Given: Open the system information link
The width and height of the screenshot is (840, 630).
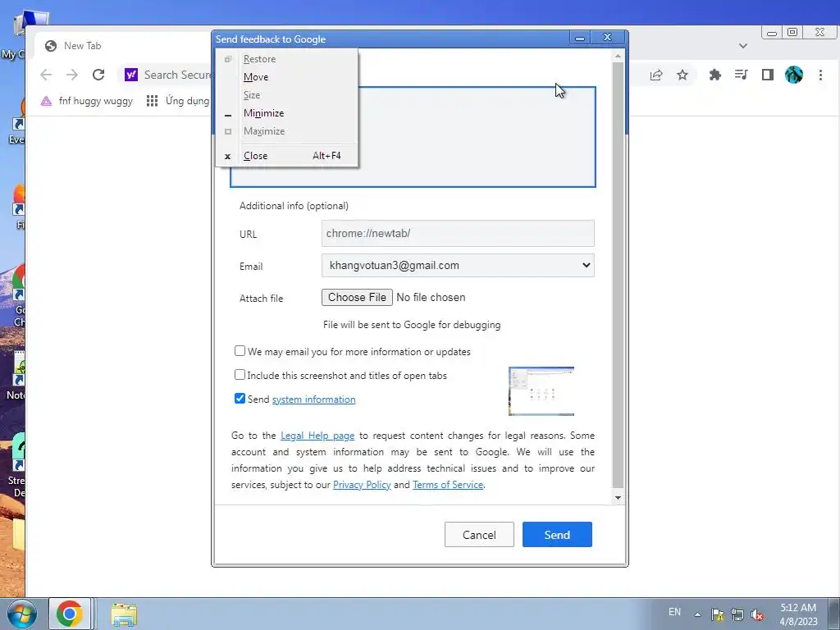Looking at the screenshot, I should click(314, 399).
